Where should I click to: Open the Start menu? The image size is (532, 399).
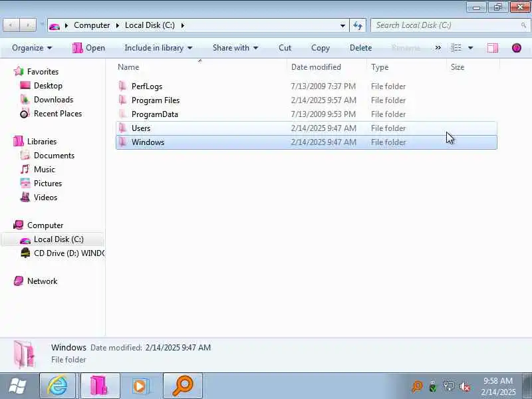coord(17,386)
